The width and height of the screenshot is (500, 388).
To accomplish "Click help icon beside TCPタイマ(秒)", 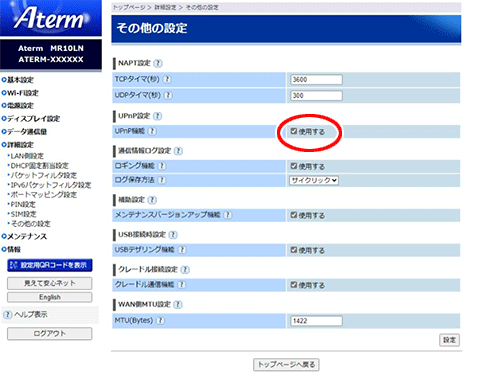I will coord(167,79).
